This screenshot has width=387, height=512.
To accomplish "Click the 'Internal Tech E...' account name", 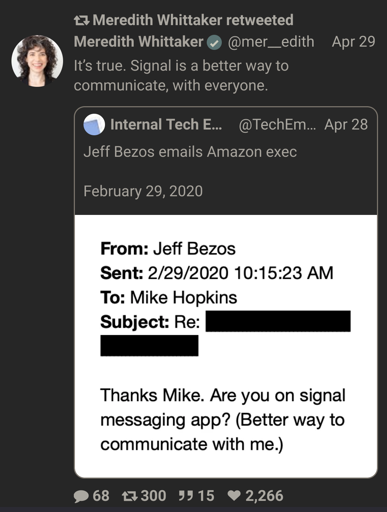I will click(166, 125).
